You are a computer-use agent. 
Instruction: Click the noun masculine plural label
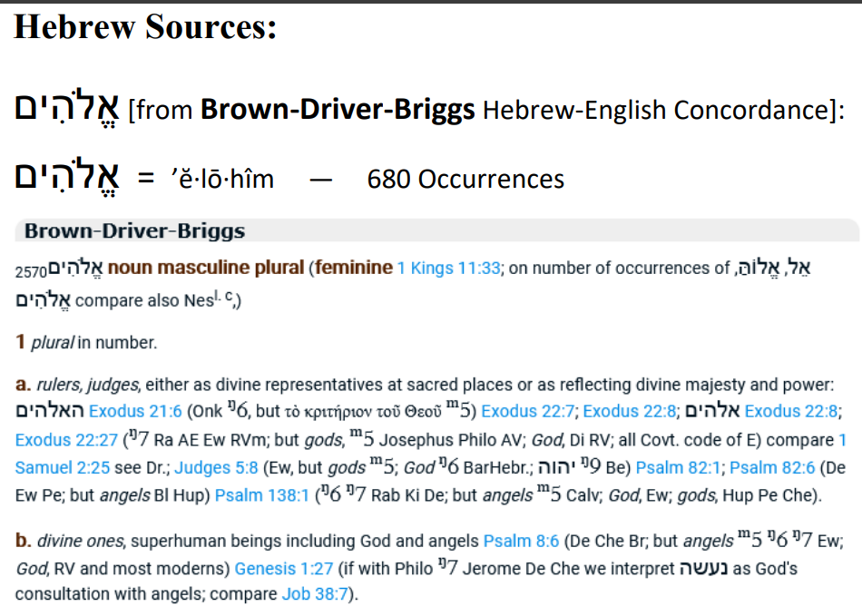(x=204, y=268)
